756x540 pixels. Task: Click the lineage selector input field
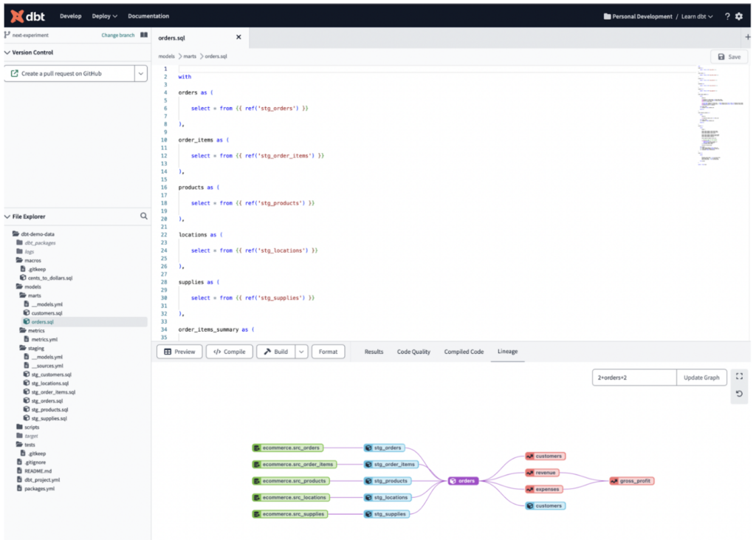pyautogui.click(x=634, y=377)
